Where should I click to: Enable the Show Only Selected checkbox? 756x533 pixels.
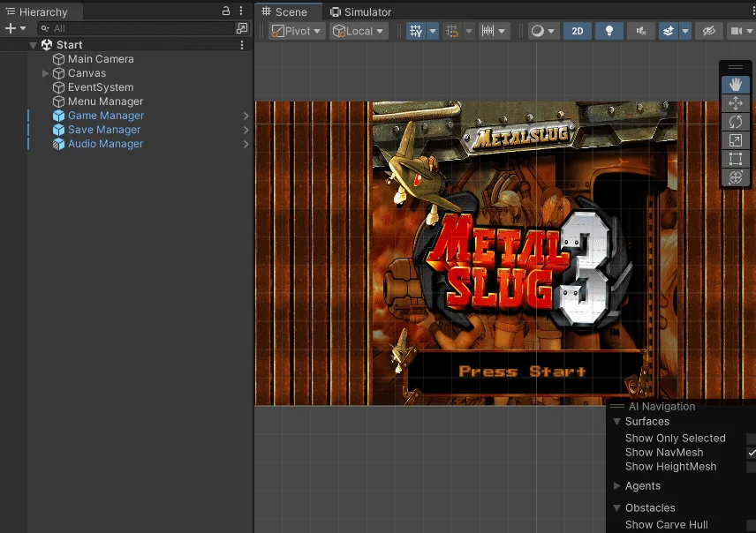point(752,439)
